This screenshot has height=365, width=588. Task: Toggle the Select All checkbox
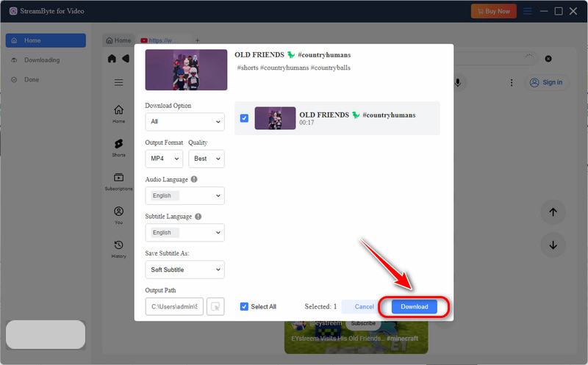(244, 306)
